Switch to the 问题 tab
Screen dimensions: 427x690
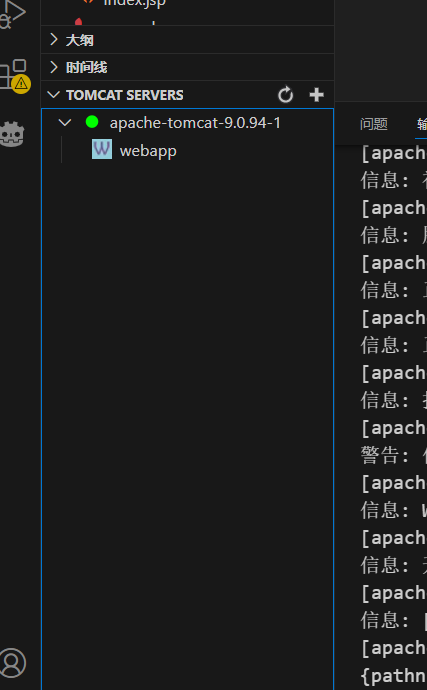(x=374, y=124)
